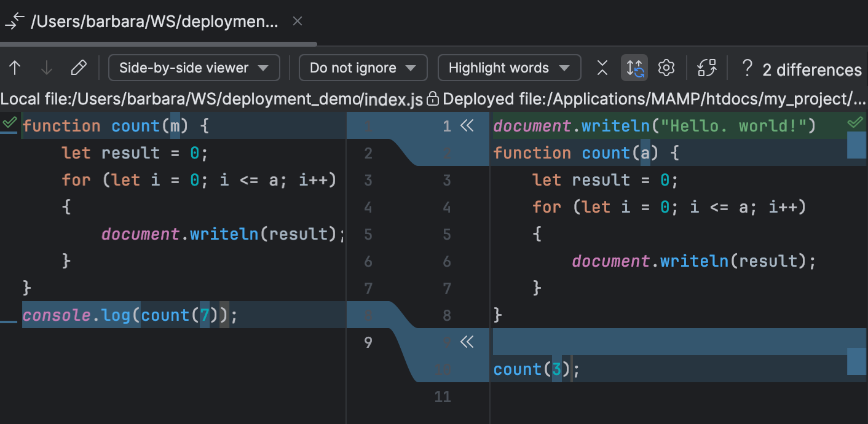Viewport: 868px width, 424px height.
Task: Click function count(m) line in left pane
Action: (x=116, y=126)
